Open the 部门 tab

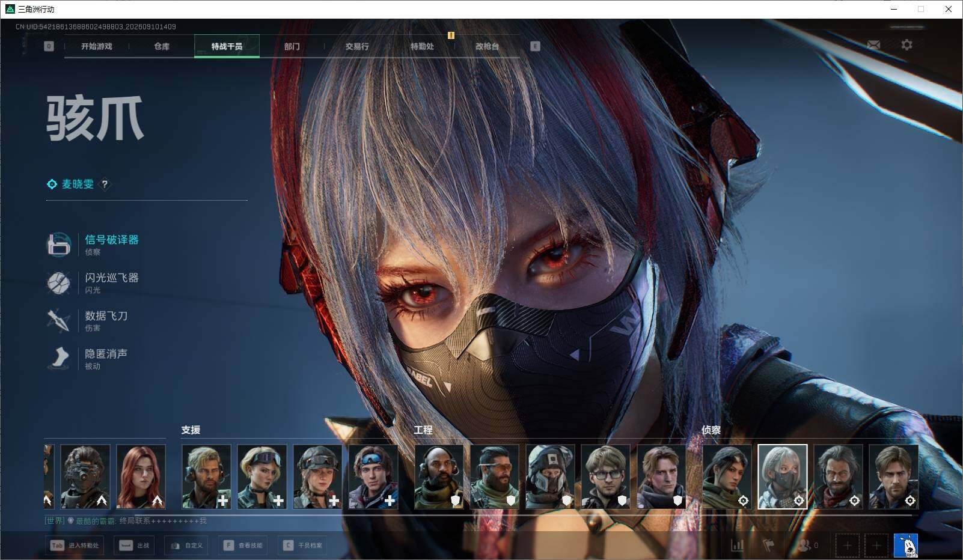[x=292, y=46]
